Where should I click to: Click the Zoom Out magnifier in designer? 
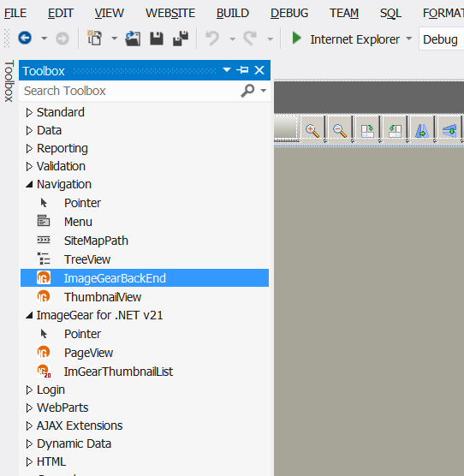339,130
